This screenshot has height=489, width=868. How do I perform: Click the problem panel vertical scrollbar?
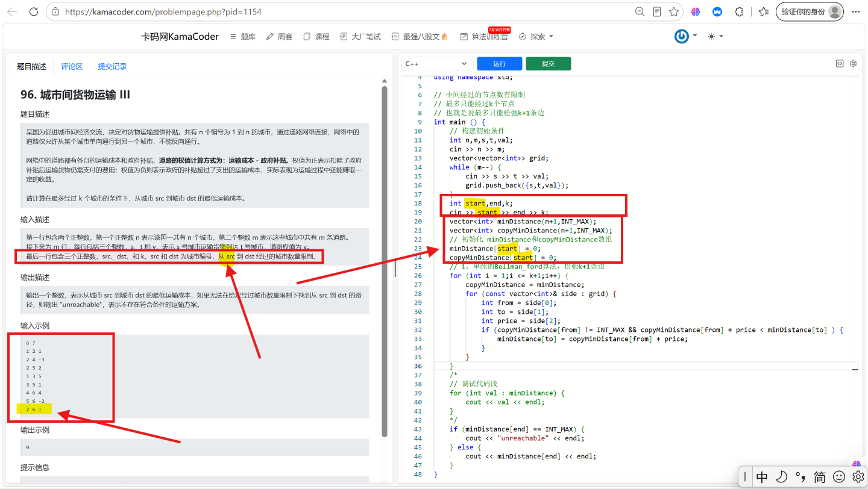pos(385,263)
